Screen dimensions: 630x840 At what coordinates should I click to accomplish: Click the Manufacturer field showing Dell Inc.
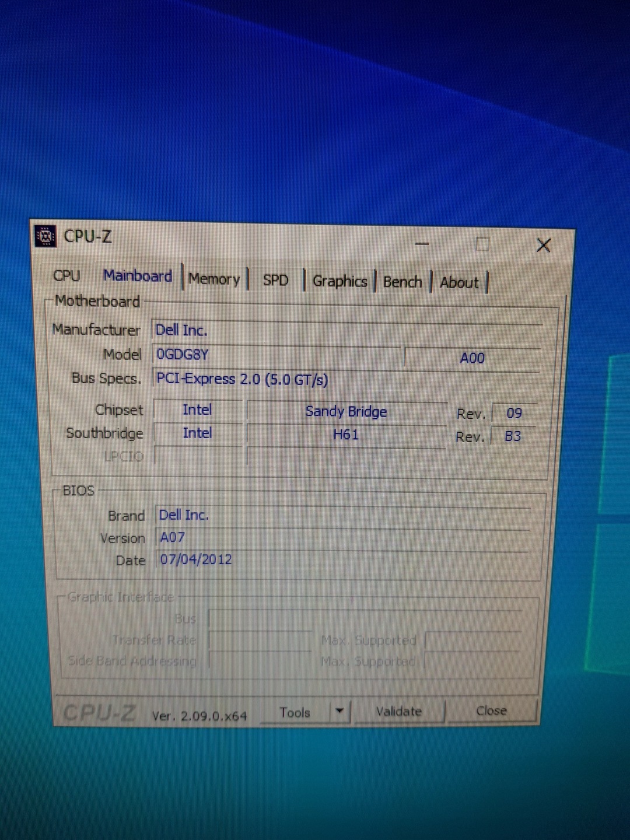[x=347, y=331]
